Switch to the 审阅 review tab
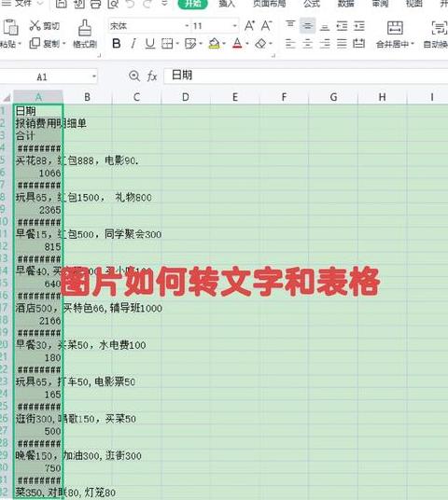 click(x=381, y=4)
